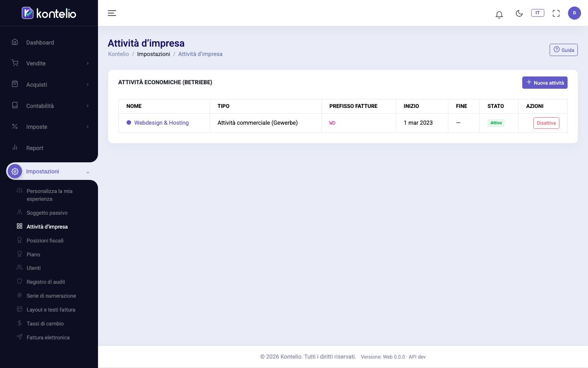Go to Fattura elettronica settings
The height and width of the screenshot is (368, 588).
pyautogui.click(x=48, y=337)
